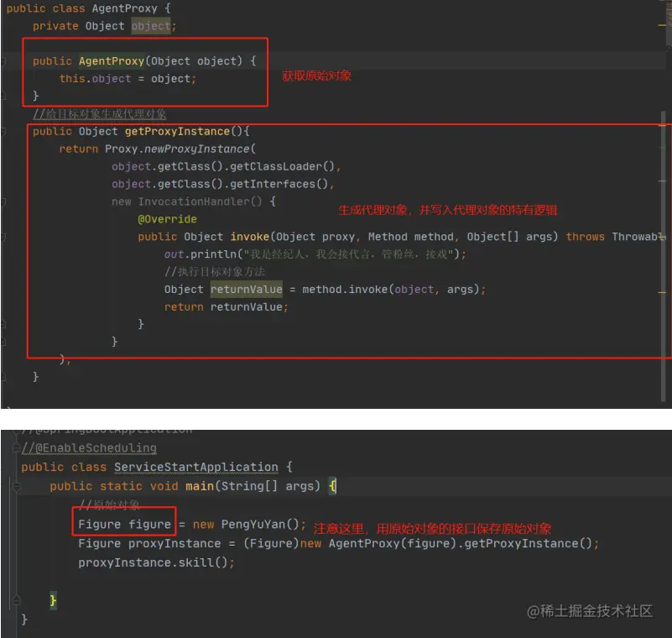The height and width of the screenshot is (638, 672).
Task: Click the yellow stripe mark beside the method.invoke line
Action: [662, 292]
